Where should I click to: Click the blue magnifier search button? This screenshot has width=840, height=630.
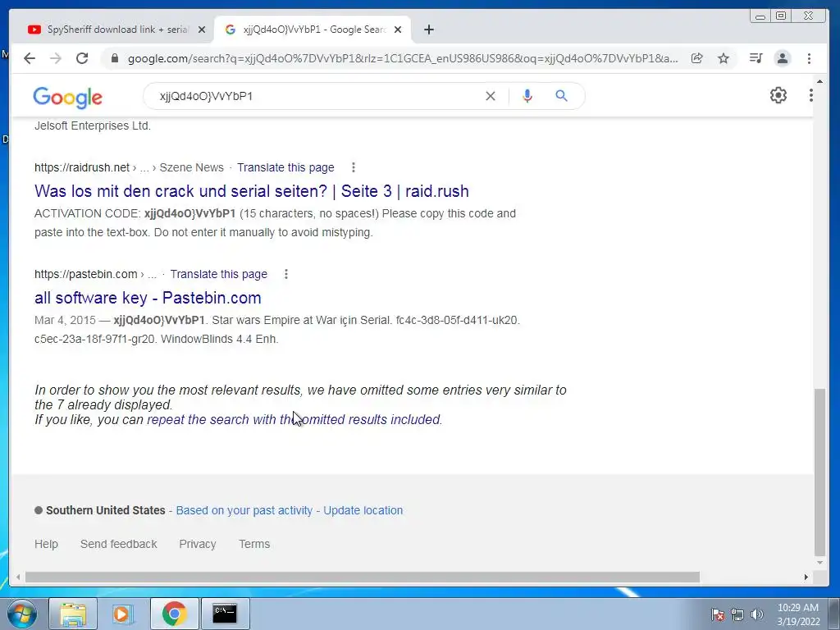[561, 96]
